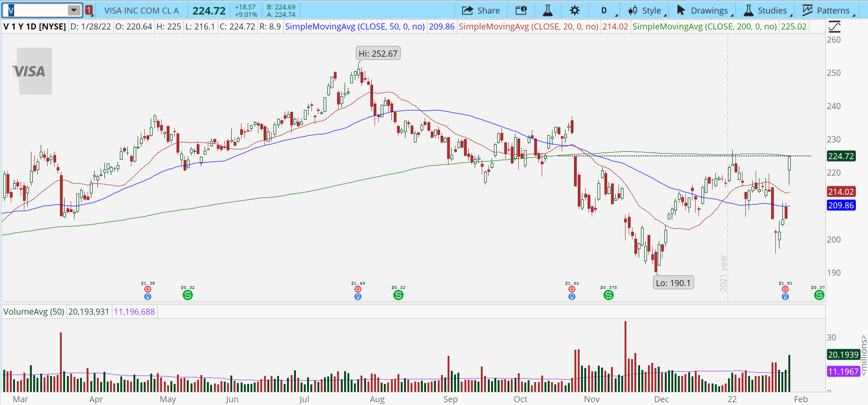868x405 pixels.
Task: Click the earnings phone icon labeled $1.49
Action: tap(358, 289)
